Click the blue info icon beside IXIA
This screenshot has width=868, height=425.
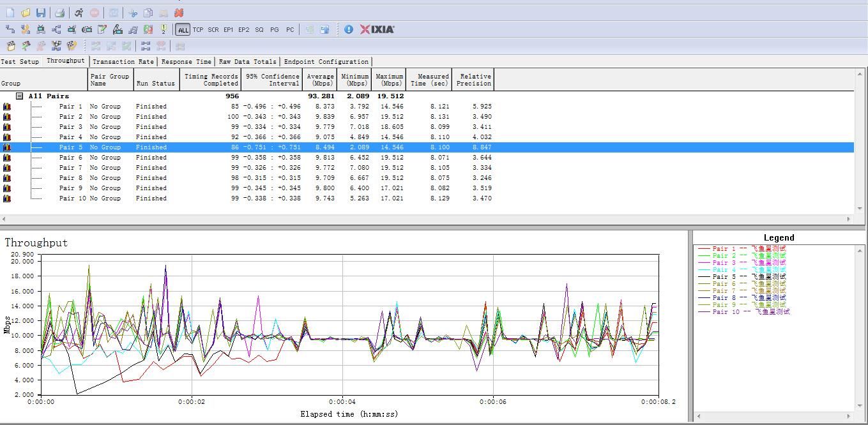[349, 29]
